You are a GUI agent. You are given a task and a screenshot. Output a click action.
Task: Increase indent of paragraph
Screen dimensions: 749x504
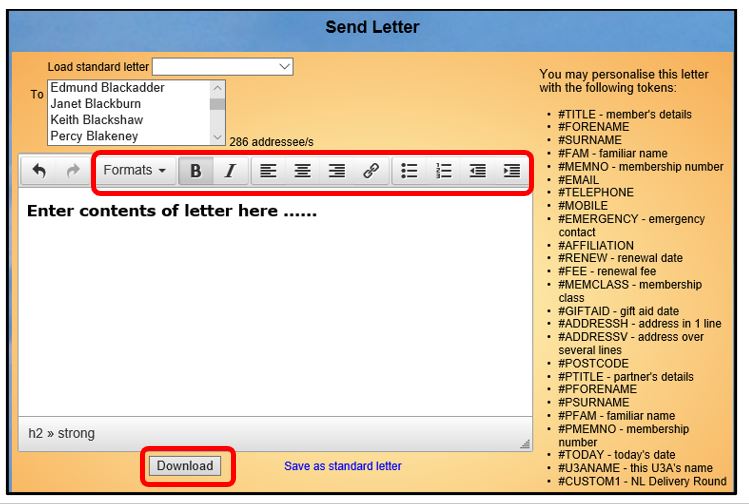click(x=512, y=171)
